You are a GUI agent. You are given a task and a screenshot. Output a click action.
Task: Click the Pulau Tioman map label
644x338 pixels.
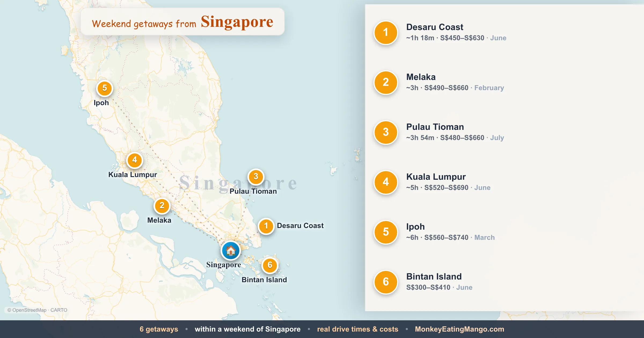(253, 191)
